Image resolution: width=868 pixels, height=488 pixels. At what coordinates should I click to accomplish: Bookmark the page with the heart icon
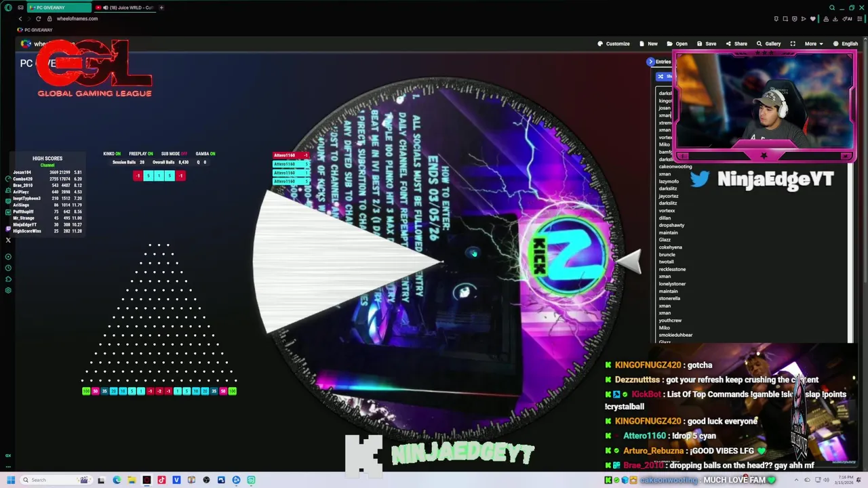tap(812, 18)
